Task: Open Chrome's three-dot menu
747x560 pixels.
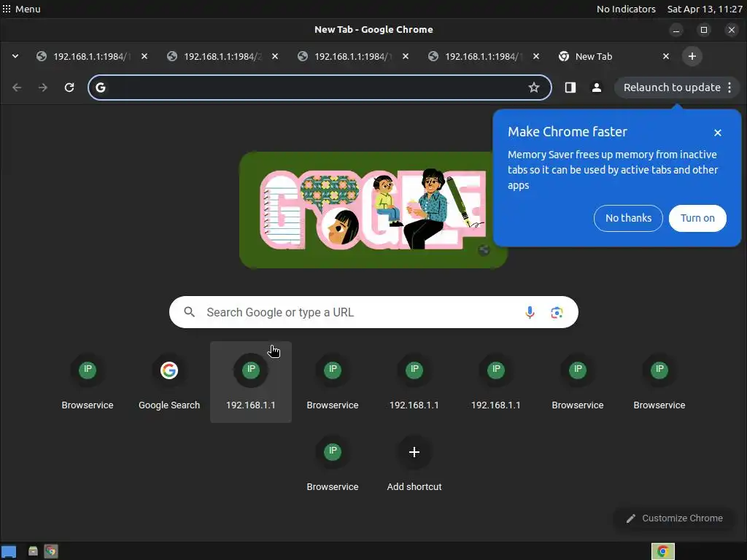Action: coord(729,87)
